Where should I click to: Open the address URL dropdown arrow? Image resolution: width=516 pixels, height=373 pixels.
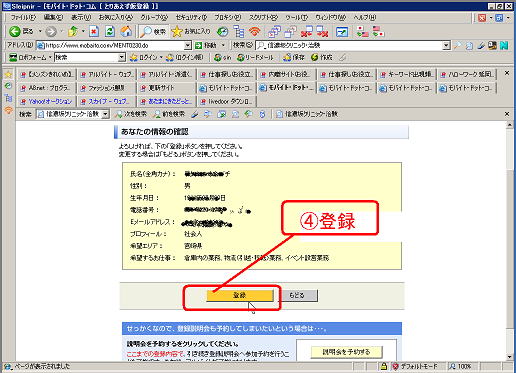pos(188,45)
